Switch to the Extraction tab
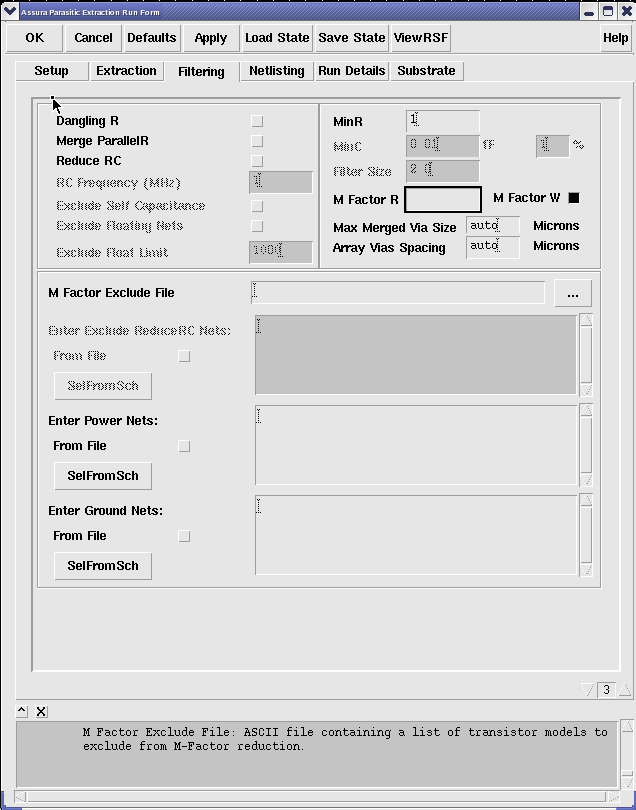 126,71
